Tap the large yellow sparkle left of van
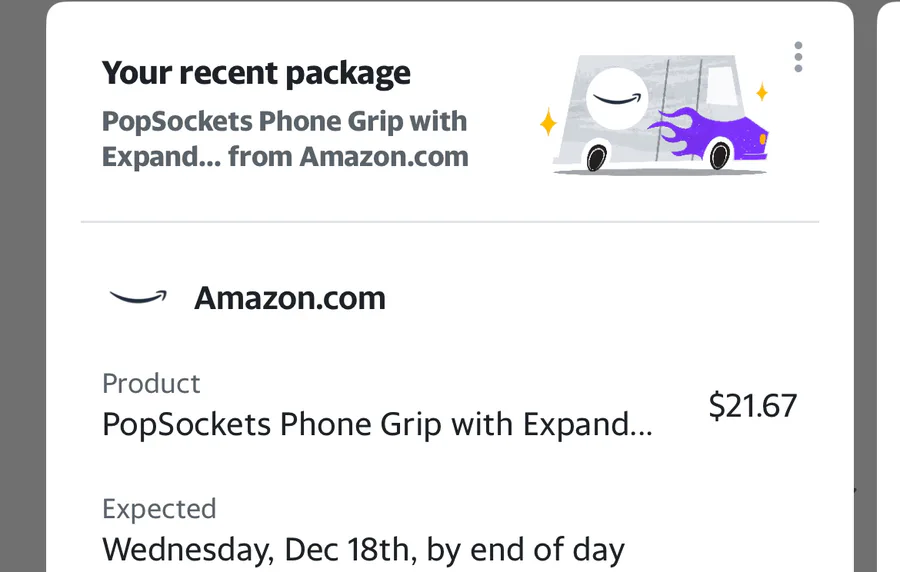Viewport: 900px width, 572px height. (x=547, y=123)
